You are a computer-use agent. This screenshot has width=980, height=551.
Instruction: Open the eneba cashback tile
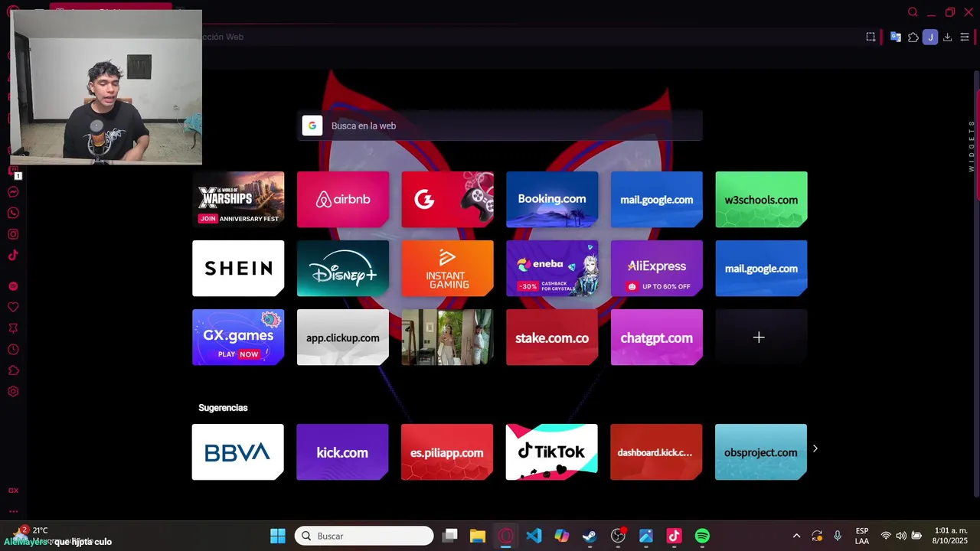pos(552,268)
